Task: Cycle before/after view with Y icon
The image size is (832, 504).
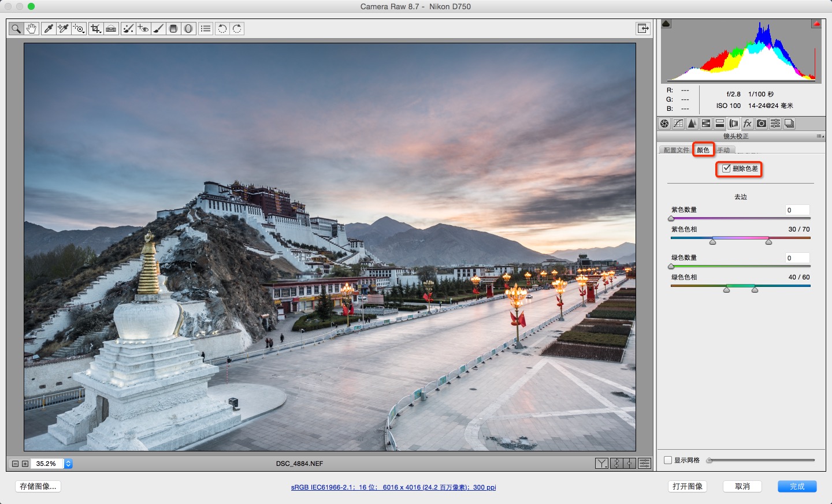Action: pos(601,463)
